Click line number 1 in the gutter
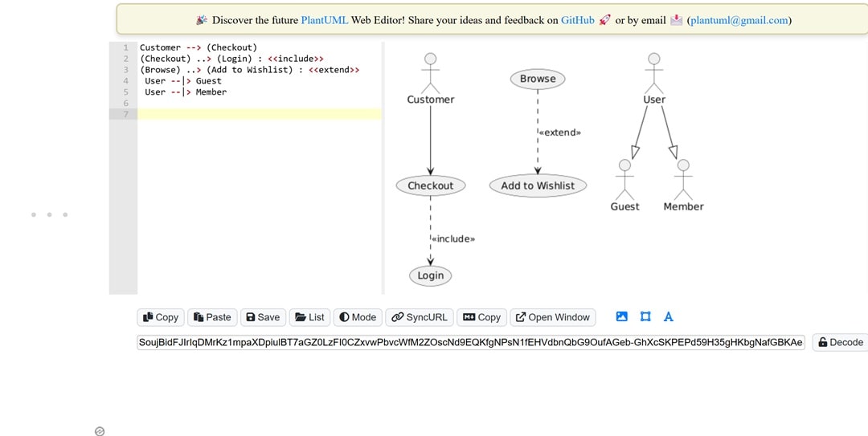Screen dimensions: 868x436 (125, 47)
